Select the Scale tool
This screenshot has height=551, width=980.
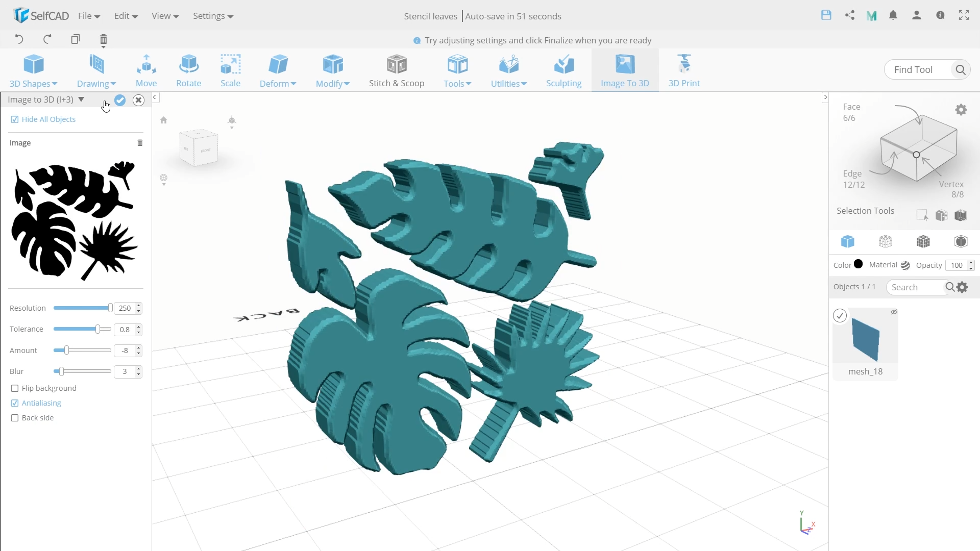click(230, 70)
